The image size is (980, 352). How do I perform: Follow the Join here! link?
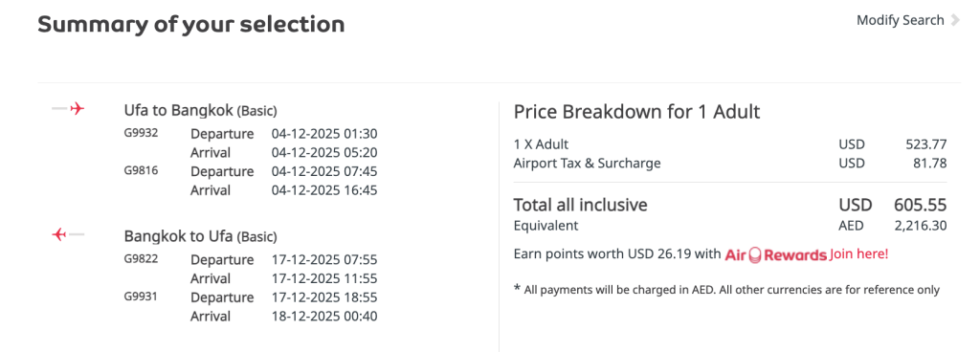point(858,254)
